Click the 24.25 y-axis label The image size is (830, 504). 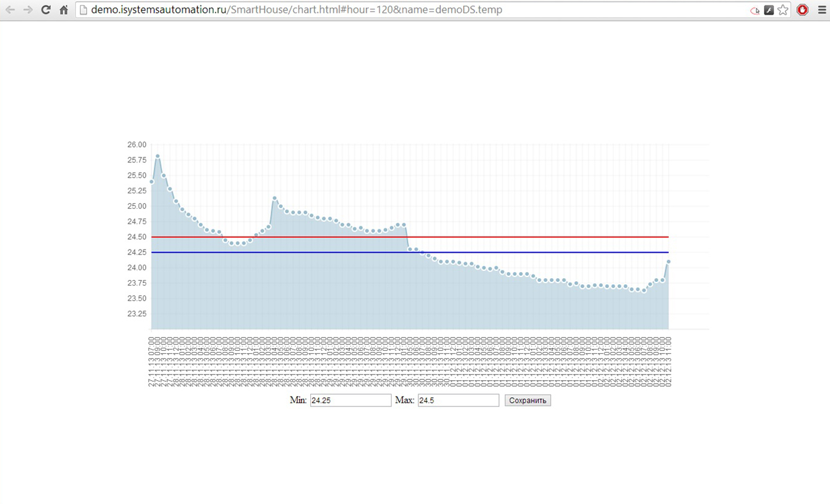pyautogui.click(x=137, y=252)
